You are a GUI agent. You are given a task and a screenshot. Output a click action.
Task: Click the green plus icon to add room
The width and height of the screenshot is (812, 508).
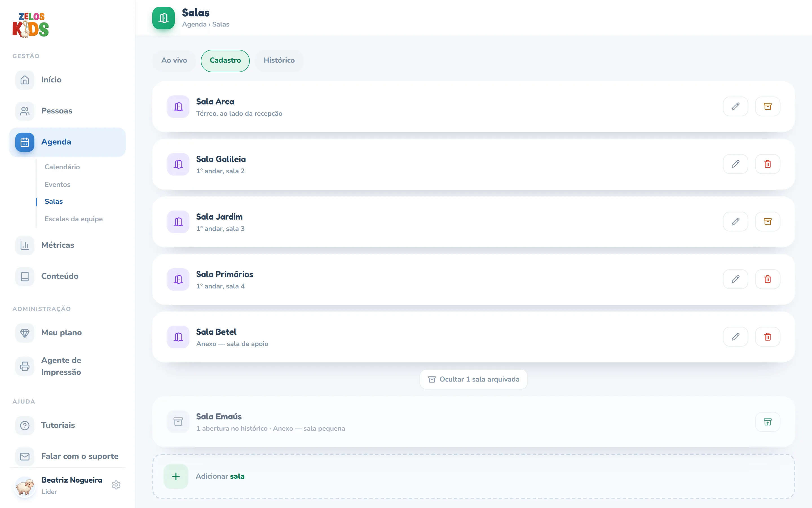click(x=176, y=476)
